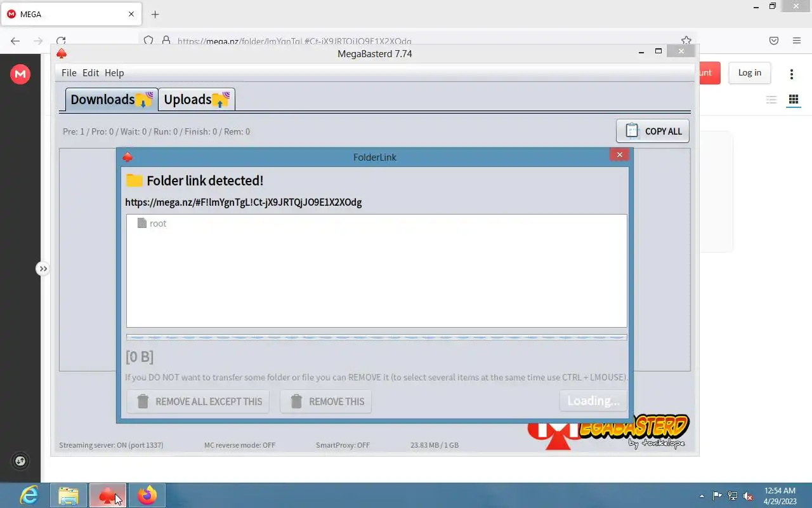
Task: Click the network tray icon
Action: (x=733, y=496)
